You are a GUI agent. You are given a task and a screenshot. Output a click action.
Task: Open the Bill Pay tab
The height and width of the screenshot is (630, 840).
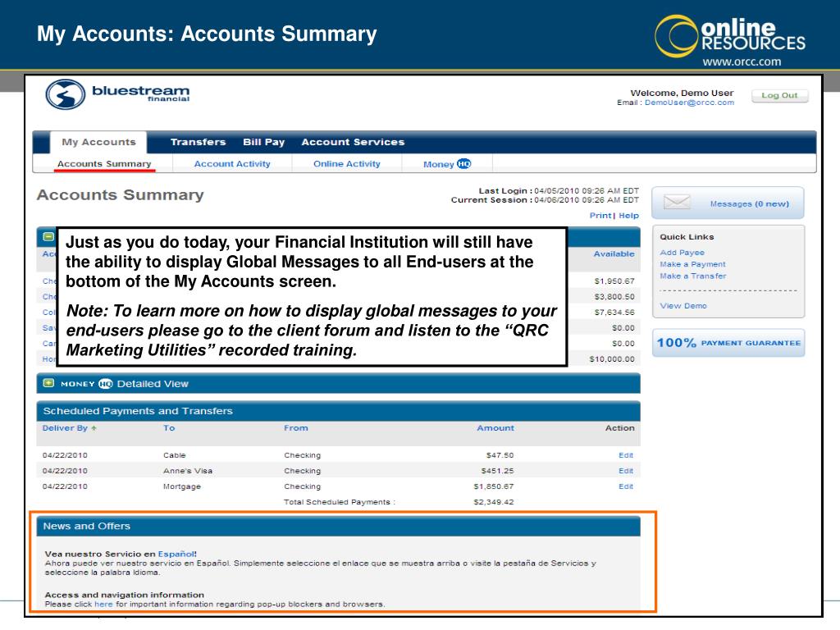click(x=263, y=142)
